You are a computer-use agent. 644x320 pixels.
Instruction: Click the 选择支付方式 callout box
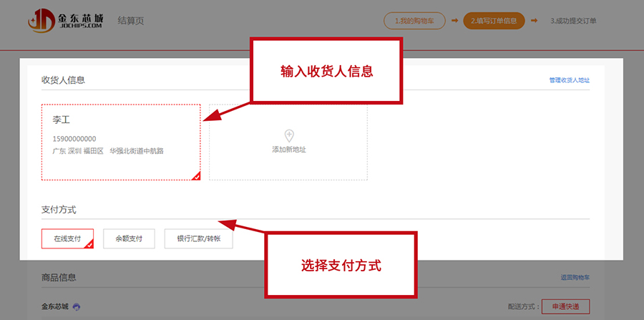click(x=341, y=264)
